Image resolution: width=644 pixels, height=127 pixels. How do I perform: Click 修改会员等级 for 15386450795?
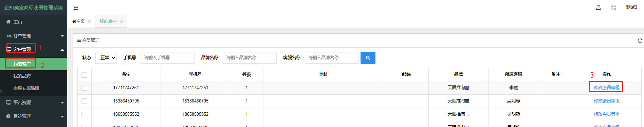point(607,101)
